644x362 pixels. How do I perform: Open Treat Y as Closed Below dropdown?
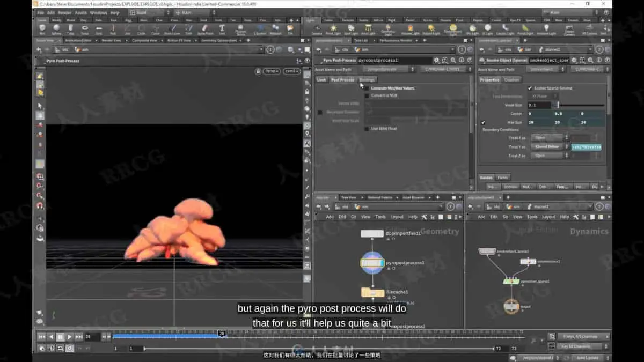click(x=549, y=146)
